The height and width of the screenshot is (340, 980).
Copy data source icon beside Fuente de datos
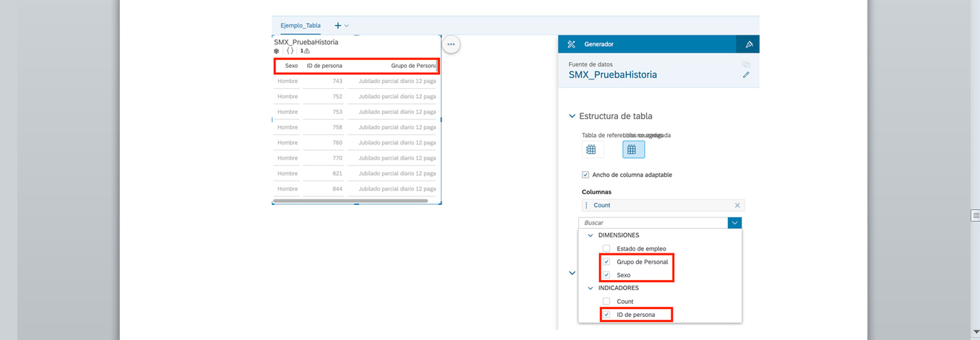coord(746,64)
